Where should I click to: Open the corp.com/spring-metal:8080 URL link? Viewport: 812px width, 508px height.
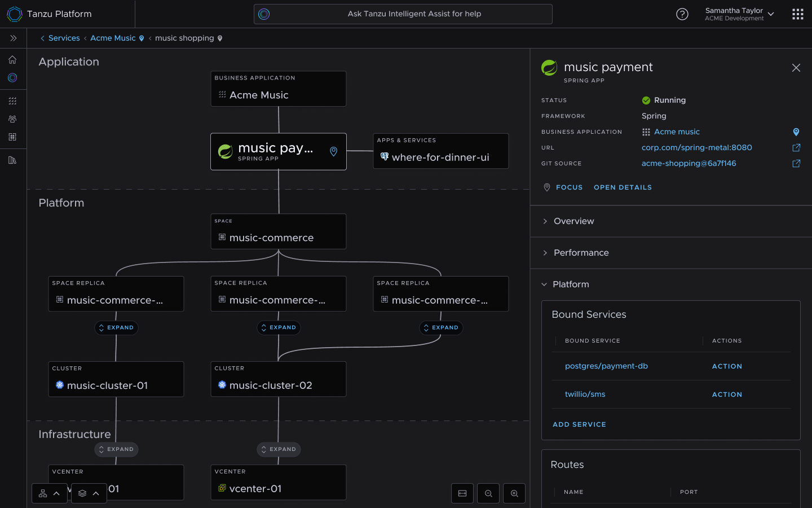point(697,148)
